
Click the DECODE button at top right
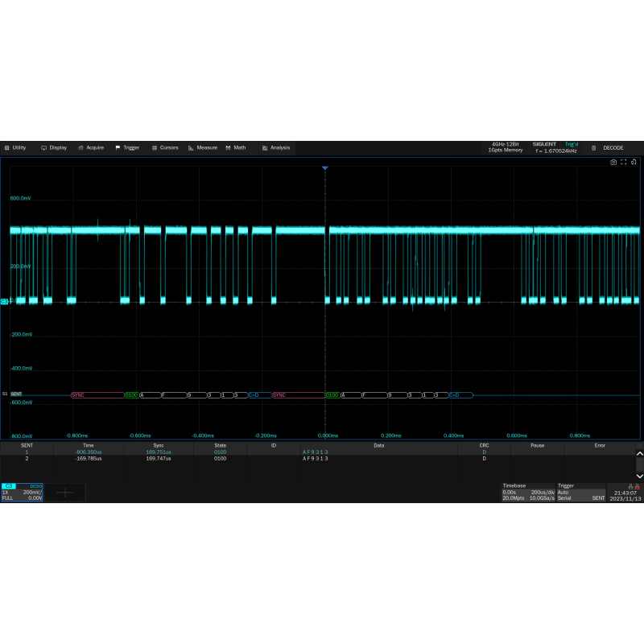[x=608, y=148]
